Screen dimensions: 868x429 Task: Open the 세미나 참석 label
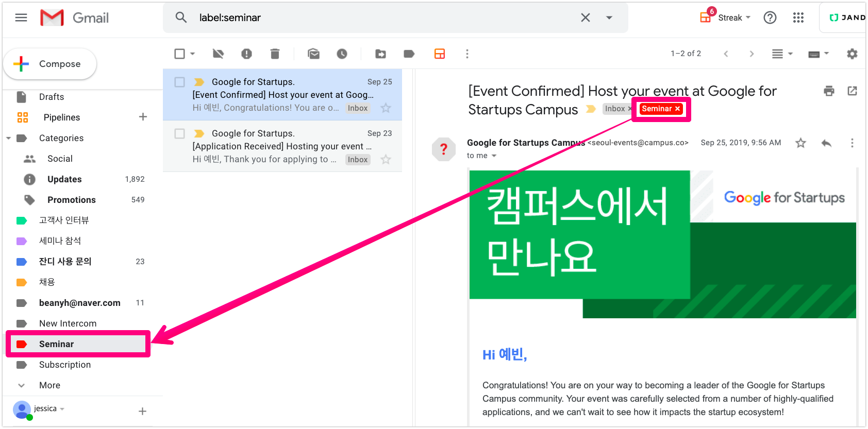[60, 241]
